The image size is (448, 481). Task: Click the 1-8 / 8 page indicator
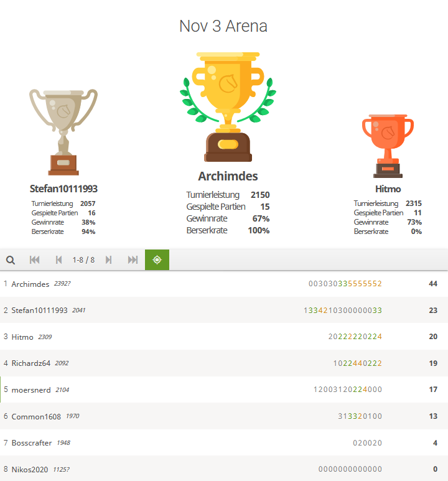pos(83,260)
